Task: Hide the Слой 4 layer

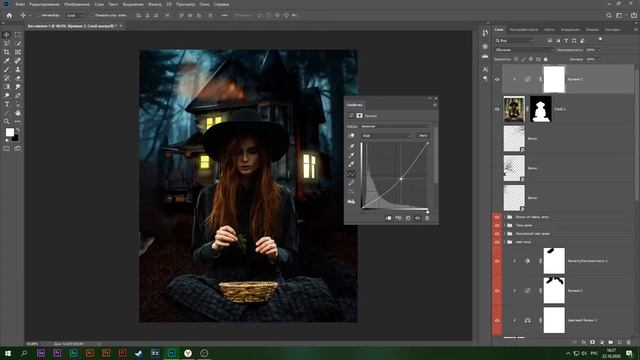Action: click(x=497, y=109)
